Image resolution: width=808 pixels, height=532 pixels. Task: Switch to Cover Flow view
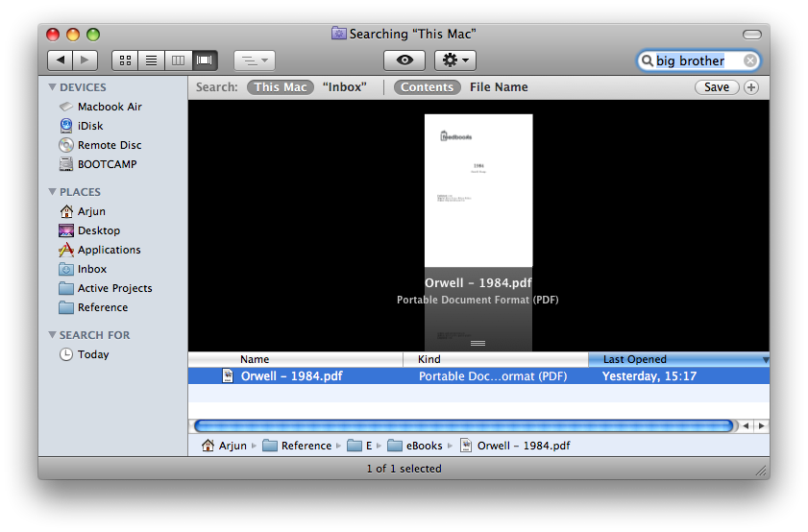pos(205,60)
